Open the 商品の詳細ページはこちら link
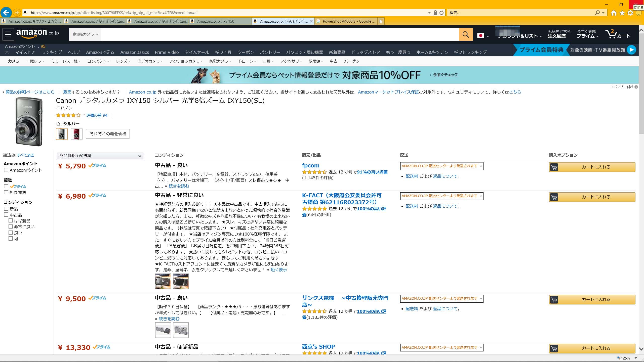This screenshot has width=644, height=362. coord(30,92)
